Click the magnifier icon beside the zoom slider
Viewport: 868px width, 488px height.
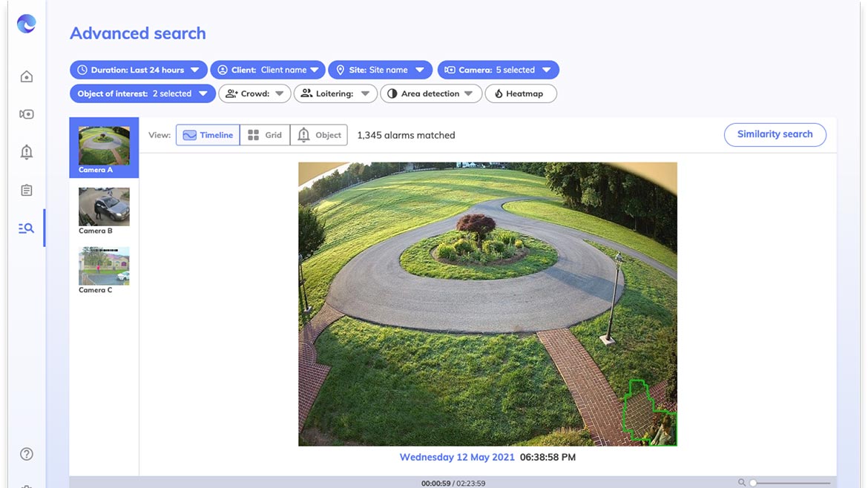tap(741, 483)
